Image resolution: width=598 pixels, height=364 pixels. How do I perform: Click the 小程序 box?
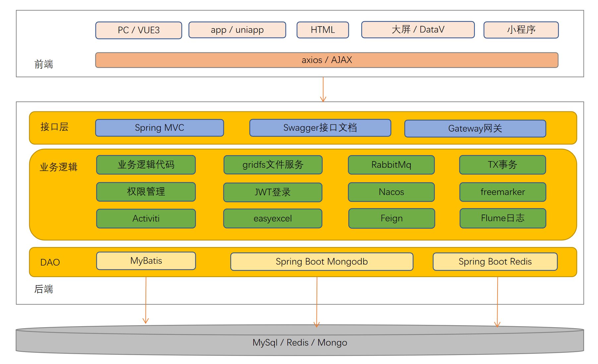[x=521, y=30]
